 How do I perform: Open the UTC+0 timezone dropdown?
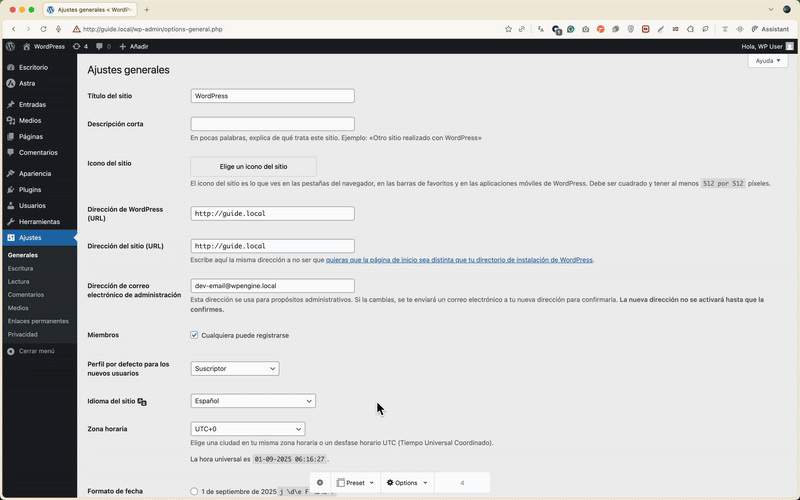pos(247,429)
